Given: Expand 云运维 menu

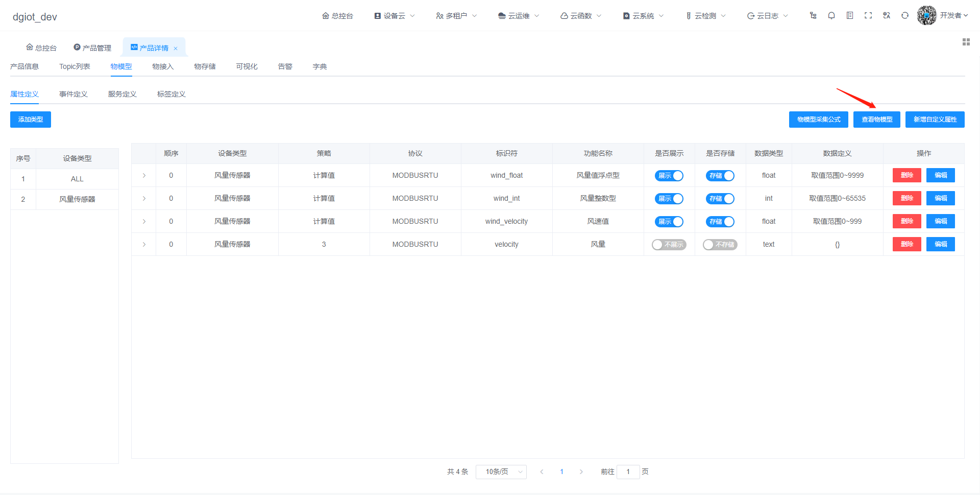Looking at the screenshot, I should click(x=519, y=16).
